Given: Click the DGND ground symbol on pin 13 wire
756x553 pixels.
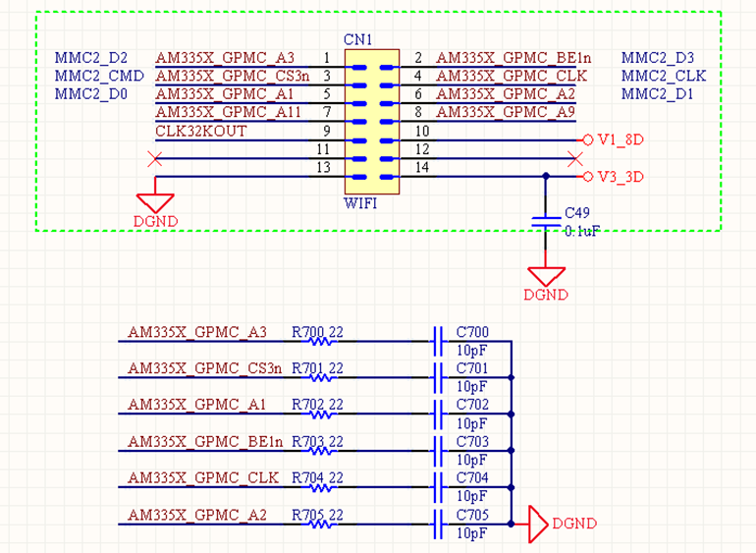Looking at the screenshot, I should 155,201.
